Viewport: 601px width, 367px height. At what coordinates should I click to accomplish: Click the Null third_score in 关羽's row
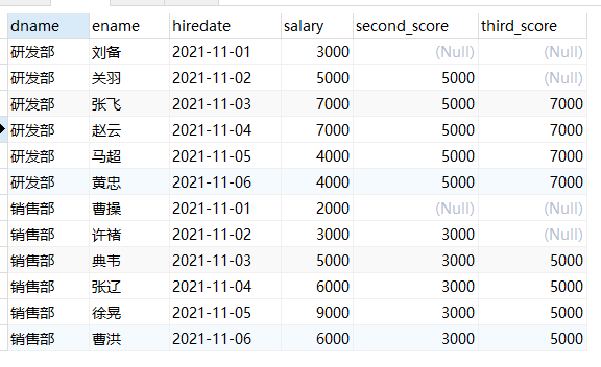tap(532, 78)
